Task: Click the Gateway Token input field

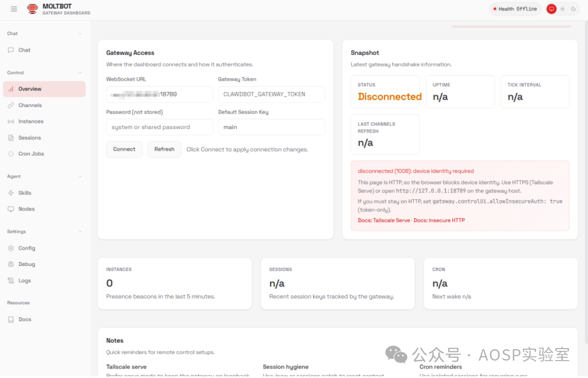Action: [271, 94]
